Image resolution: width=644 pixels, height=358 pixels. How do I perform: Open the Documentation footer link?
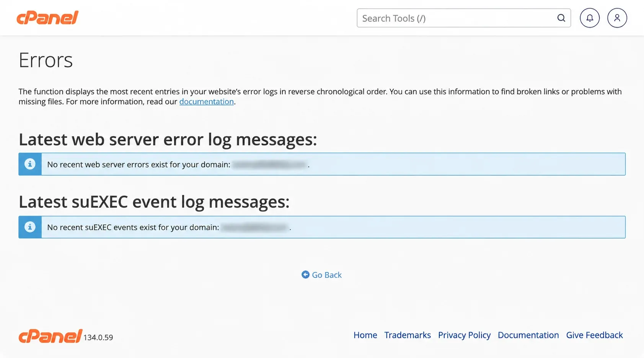[x=528, y=335]
